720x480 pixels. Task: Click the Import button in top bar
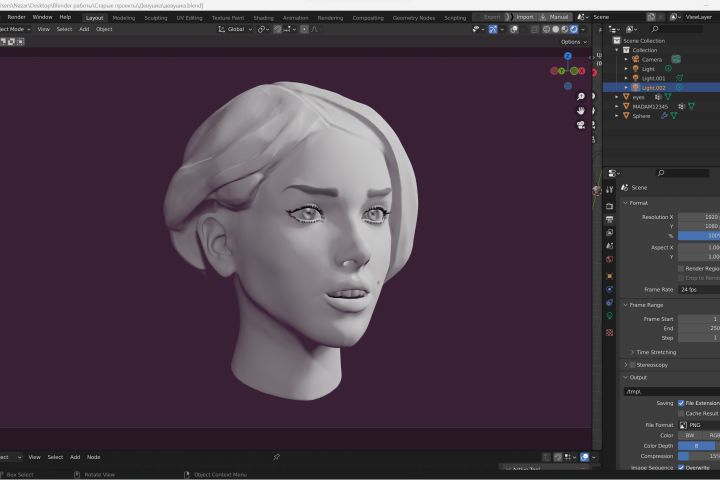point(524,17)
